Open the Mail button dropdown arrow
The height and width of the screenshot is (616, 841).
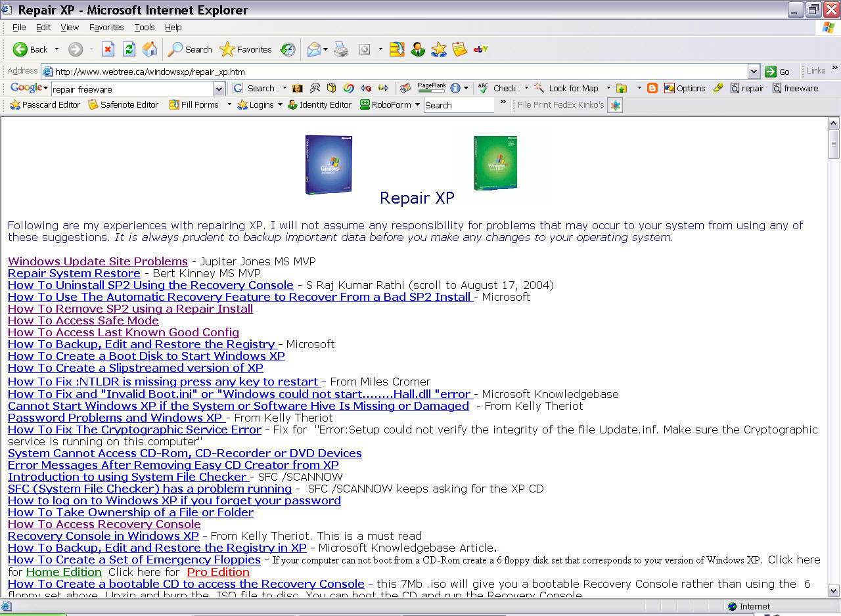[x=325, y=49]
